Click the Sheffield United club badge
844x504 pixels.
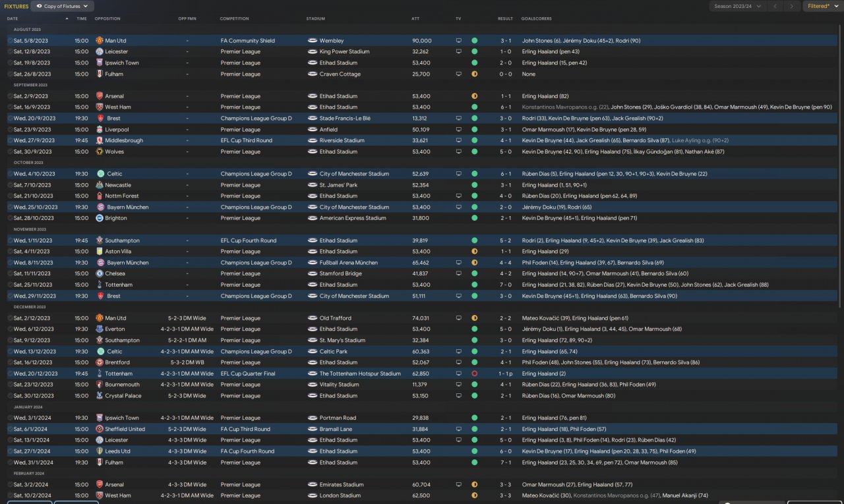click(x=100, y=429)
